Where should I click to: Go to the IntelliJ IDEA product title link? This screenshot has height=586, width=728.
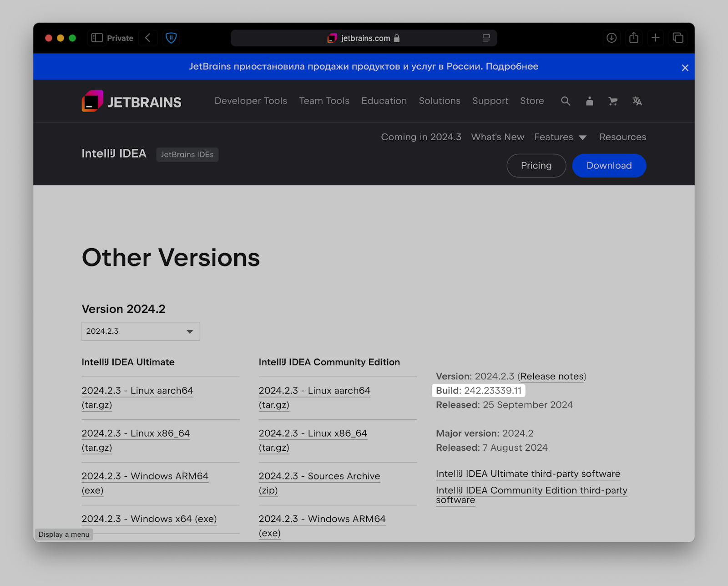(x=114, y=153)
